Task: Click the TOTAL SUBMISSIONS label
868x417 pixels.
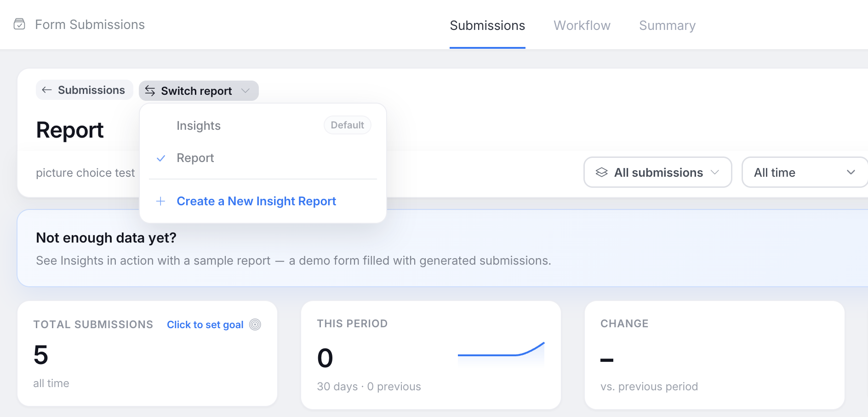Action: pos(93,324)
